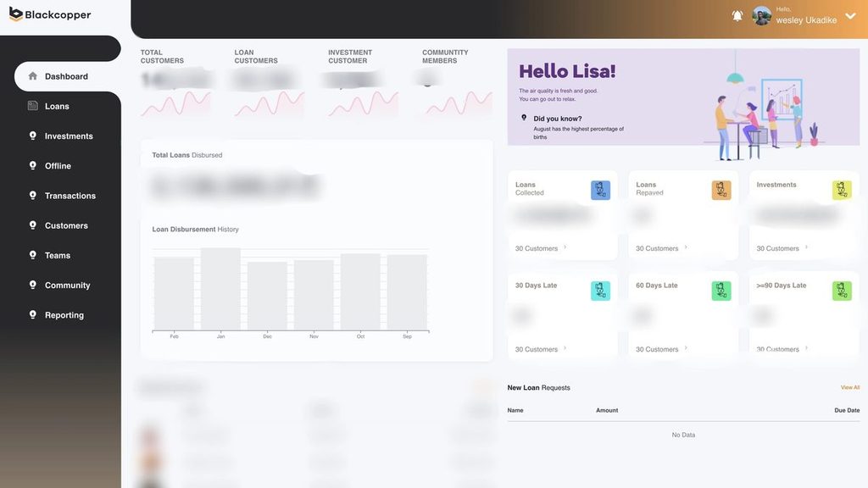This screenshot has height=488, width=868.
Task: Open 30 Customers under Investments card
Action: pos(778,248)
